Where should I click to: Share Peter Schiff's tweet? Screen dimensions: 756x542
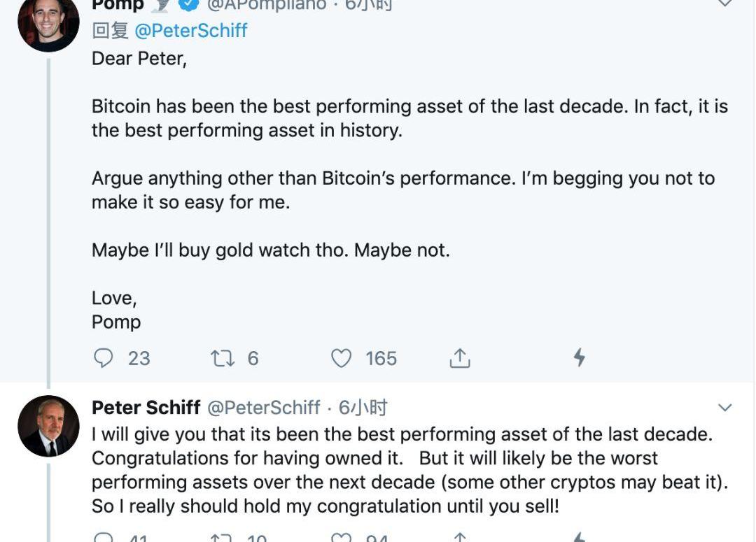[x=459, y=538]
